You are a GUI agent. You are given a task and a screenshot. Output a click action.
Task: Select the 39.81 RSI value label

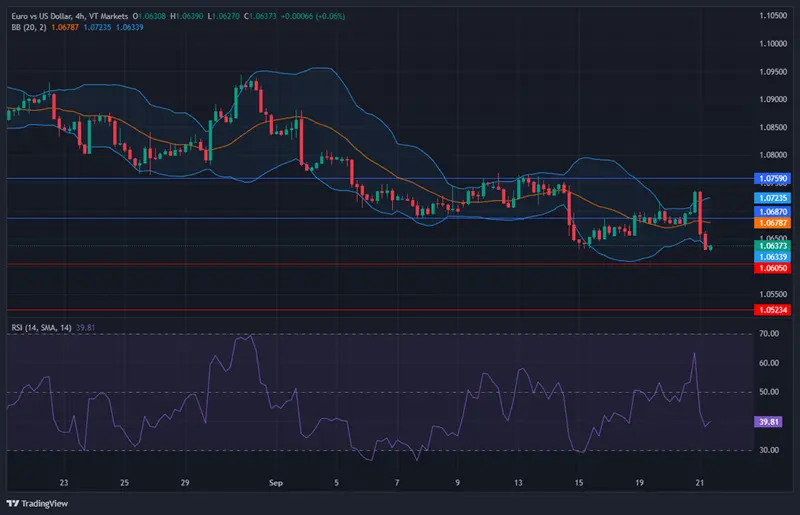pos(769,422)
